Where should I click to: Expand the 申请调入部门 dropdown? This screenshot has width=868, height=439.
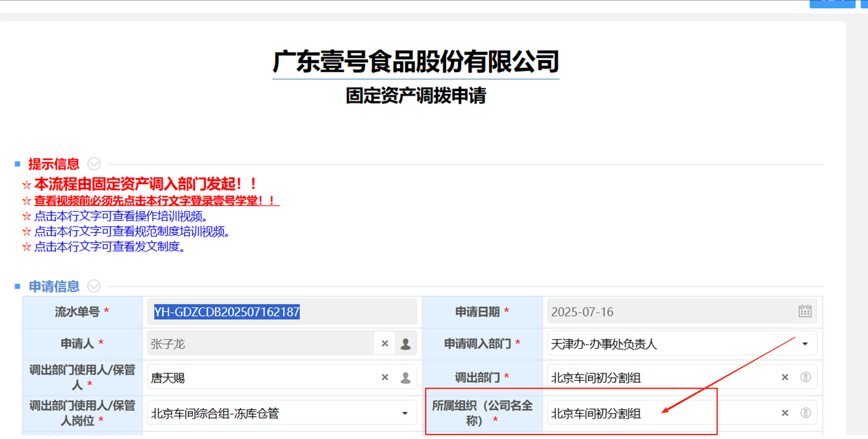[x=805, y=344]
